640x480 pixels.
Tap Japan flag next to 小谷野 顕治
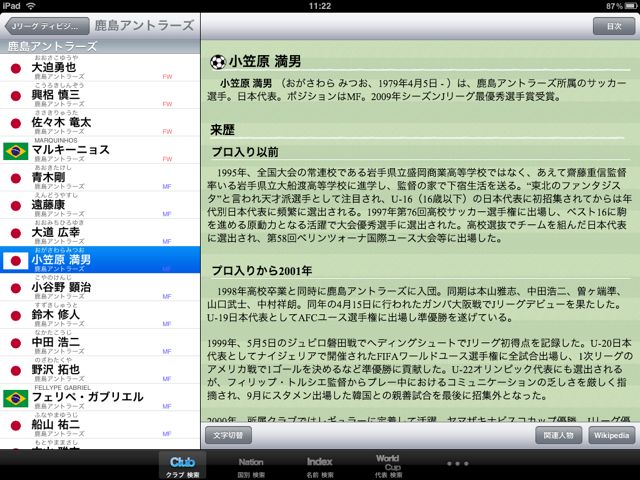16,288
